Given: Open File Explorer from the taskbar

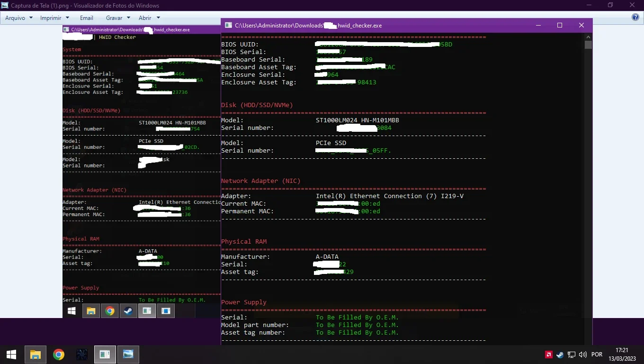Looking at the screenshot, I should tap(36, 355).
